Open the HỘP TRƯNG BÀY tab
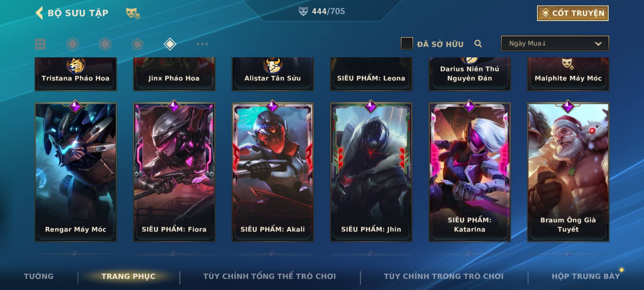644x290 pixels. click(x=586, y=276)
